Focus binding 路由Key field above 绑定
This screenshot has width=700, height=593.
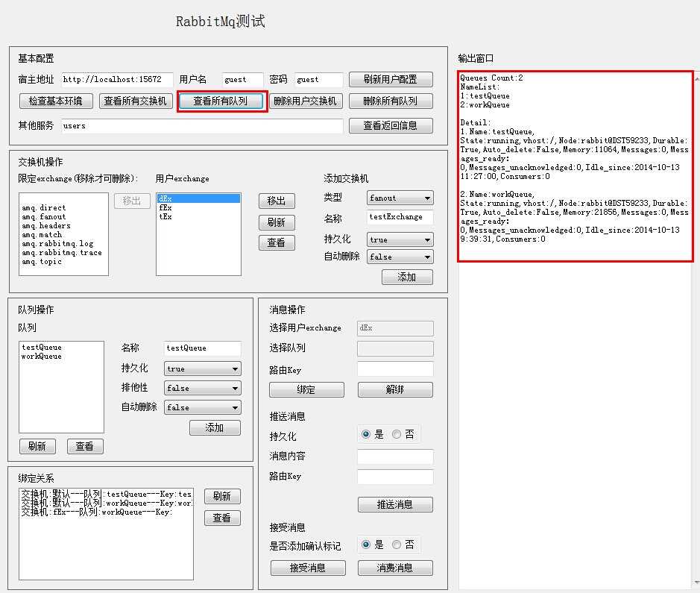pos(395,368)
